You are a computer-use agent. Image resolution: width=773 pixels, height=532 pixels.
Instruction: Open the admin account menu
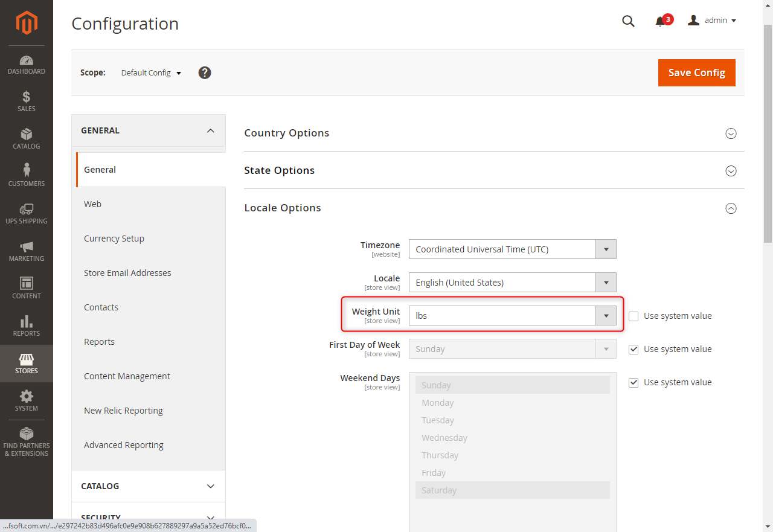tap(713, 21)
